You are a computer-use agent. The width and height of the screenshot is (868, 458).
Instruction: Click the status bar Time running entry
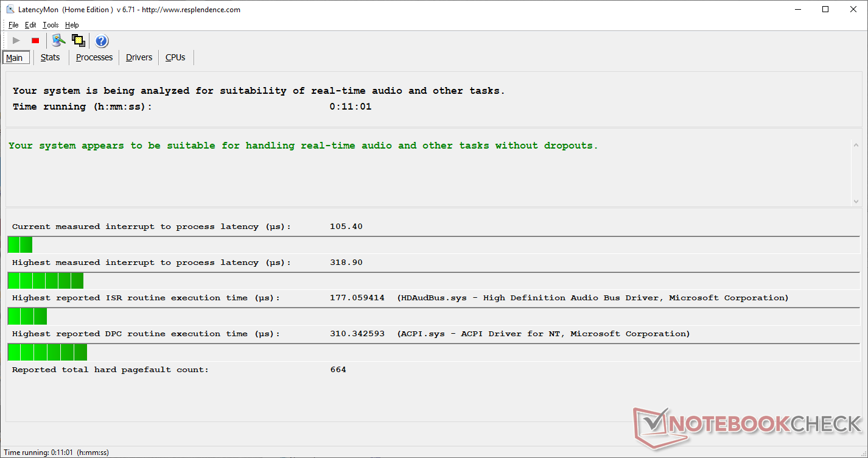pos(57,453)
